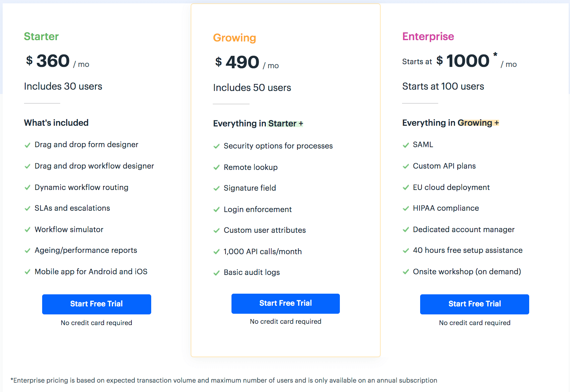570x392 pixels.
Task: Start Free Trial for Starter plan
Action: 97,304
